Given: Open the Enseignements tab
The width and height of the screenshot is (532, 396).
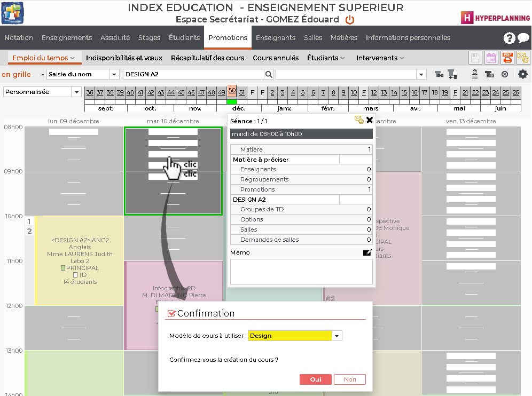Looking at the screenshot, I should tap(67, 38).
